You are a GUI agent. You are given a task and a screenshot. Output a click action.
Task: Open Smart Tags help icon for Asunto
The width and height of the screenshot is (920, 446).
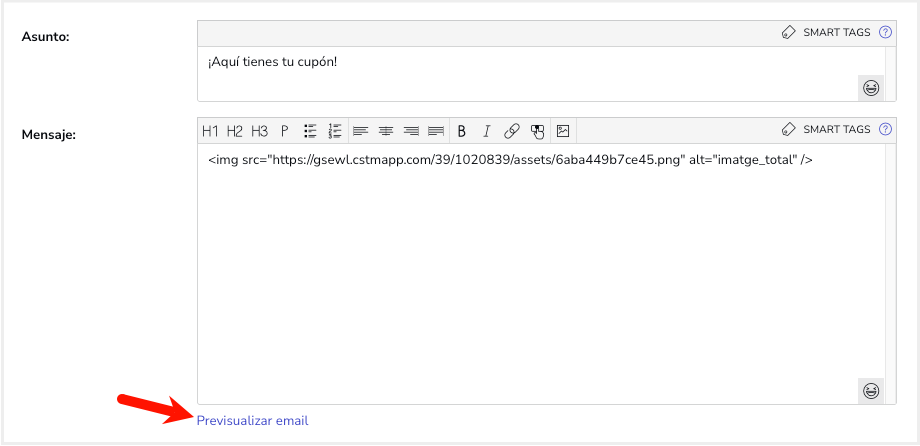coord(885,33)
